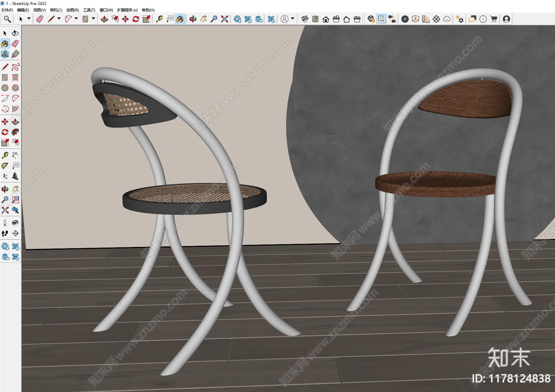Toggle the highlighted orange sync arrows icon
Viewport: 555px width, 392px height.
point(382,19)
